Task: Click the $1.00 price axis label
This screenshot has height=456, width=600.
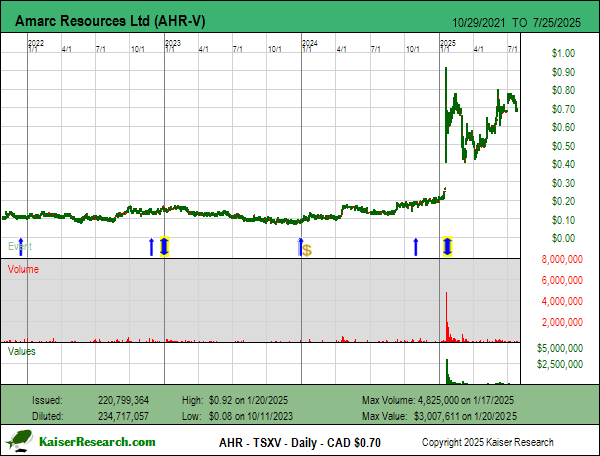Action: [x=563, y=53]
